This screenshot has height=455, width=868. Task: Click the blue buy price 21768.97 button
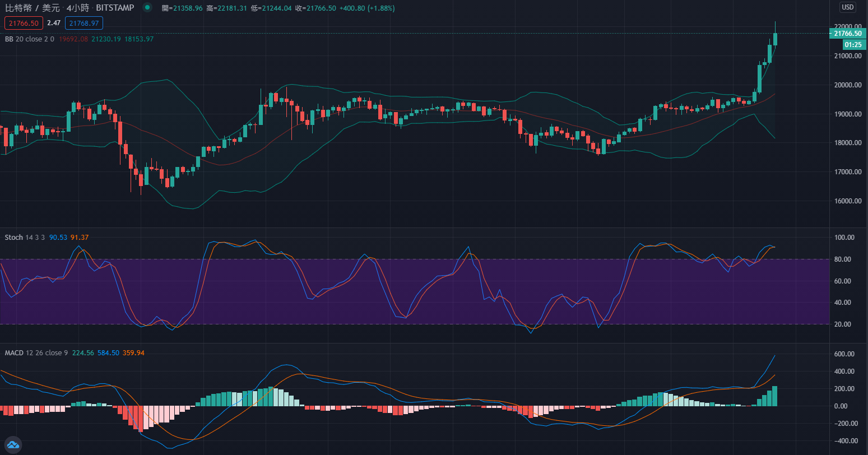[x=84, y=23]
